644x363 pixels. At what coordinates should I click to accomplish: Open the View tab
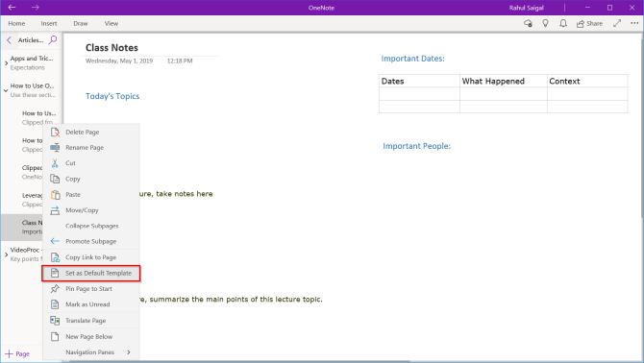(x=111, y=23)
